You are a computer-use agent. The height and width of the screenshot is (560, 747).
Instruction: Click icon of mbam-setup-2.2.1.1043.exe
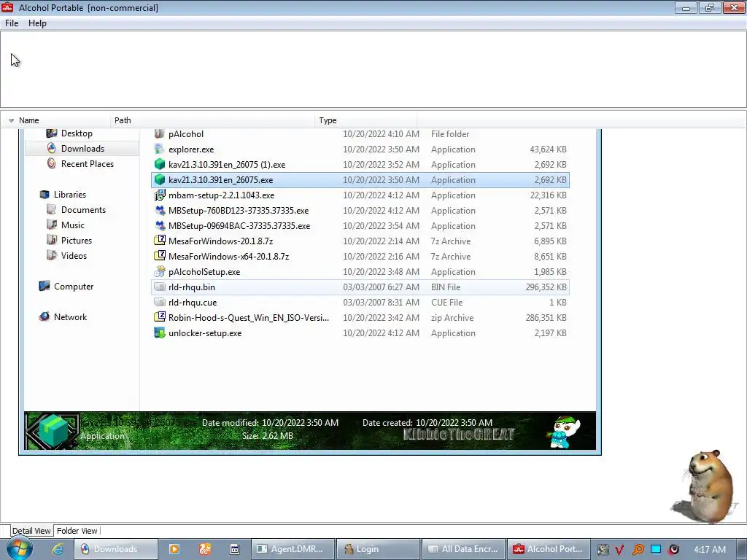coord(160,195)
